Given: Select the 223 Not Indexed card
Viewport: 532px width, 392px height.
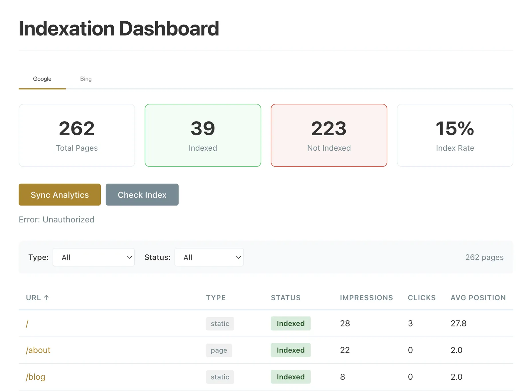Looking at the screenshot, I should [x=329, y=135].
